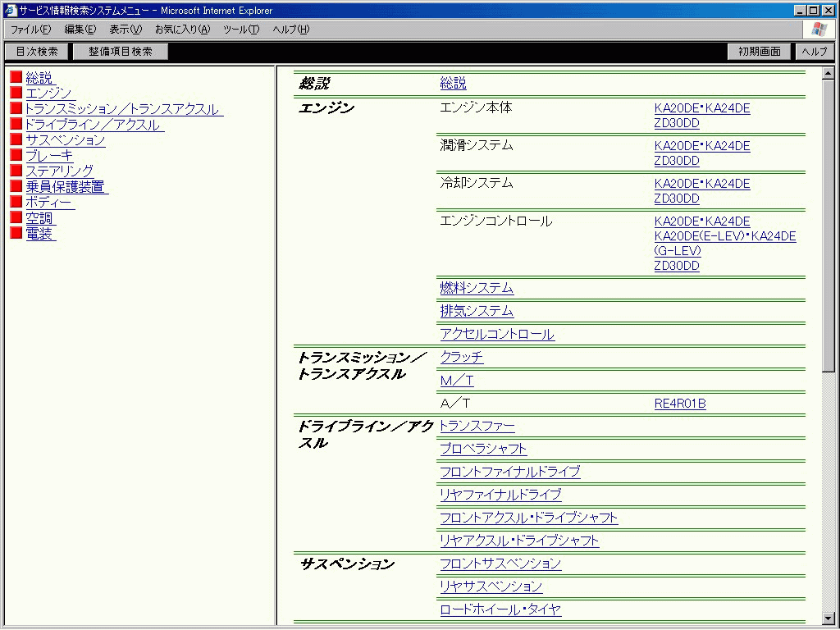Image resolution: width=840 pixels, height=630 pixels.
Task: Open KA20DE・KA24DE link for 冷却システム
Action: coord(702,183)
